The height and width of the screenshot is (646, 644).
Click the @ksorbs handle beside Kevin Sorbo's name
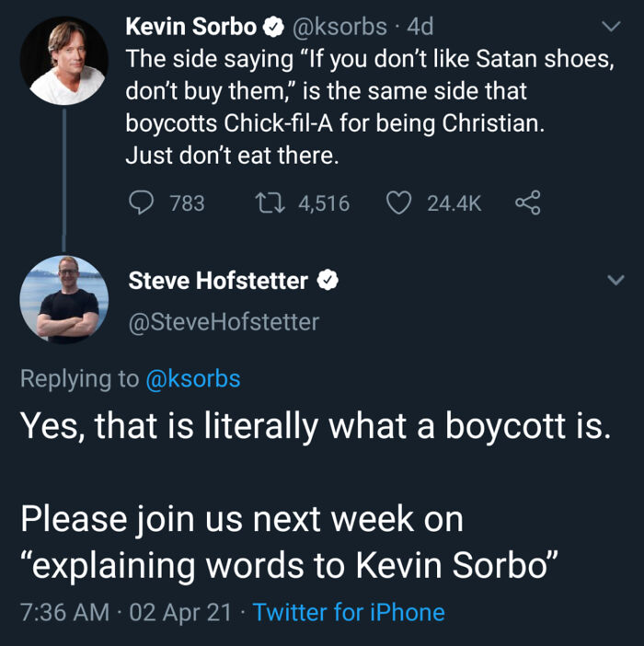(x=339, y=28)
